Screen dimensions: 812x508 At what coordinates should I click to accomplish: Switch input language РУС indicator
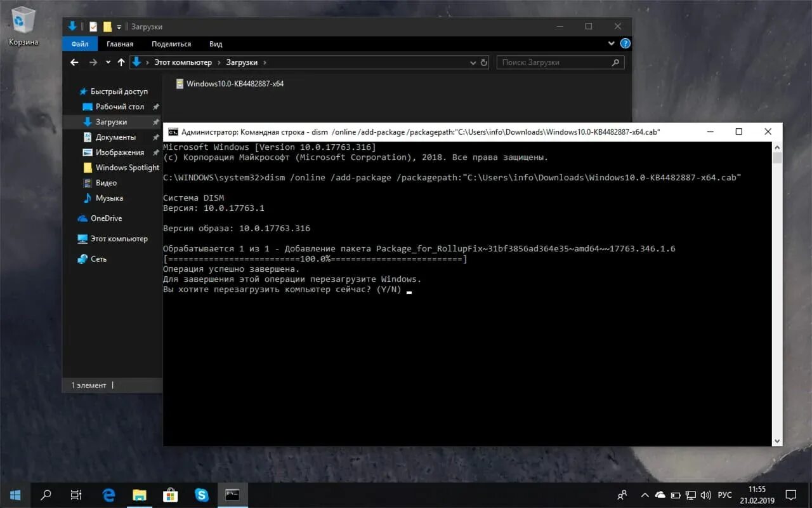pos(724,495)
